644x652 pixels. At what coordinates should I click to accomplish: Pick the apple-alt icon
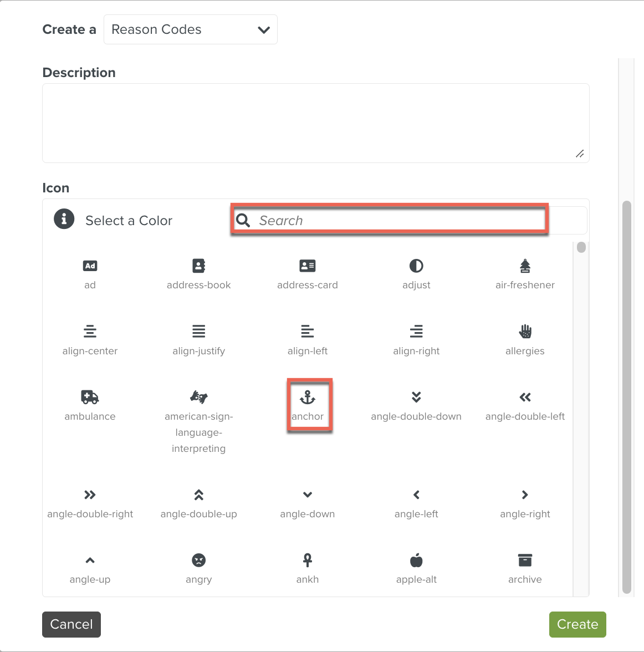(x=416, y=561)
